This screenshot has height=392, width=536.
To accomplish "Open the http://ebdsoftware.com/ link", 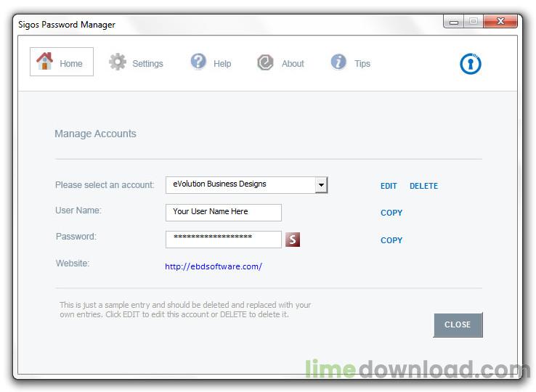I will click(x=214, y=266).
